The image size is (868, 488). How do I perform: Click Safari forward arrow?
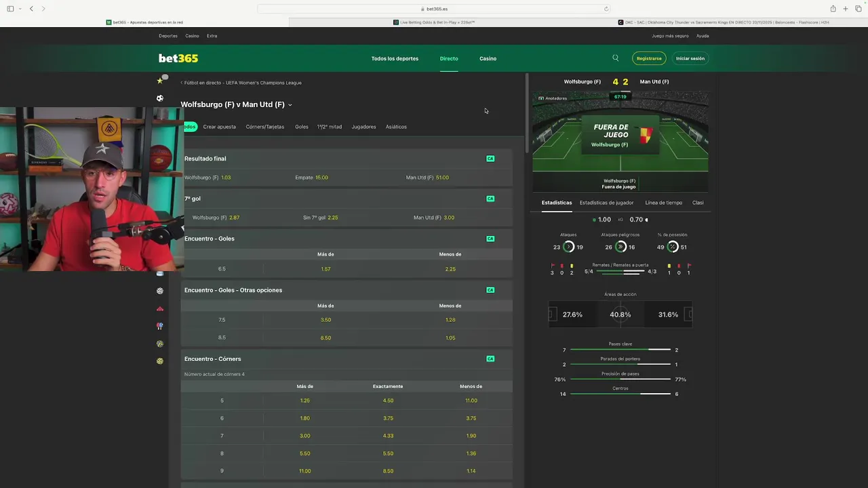[x=43, y=9]
